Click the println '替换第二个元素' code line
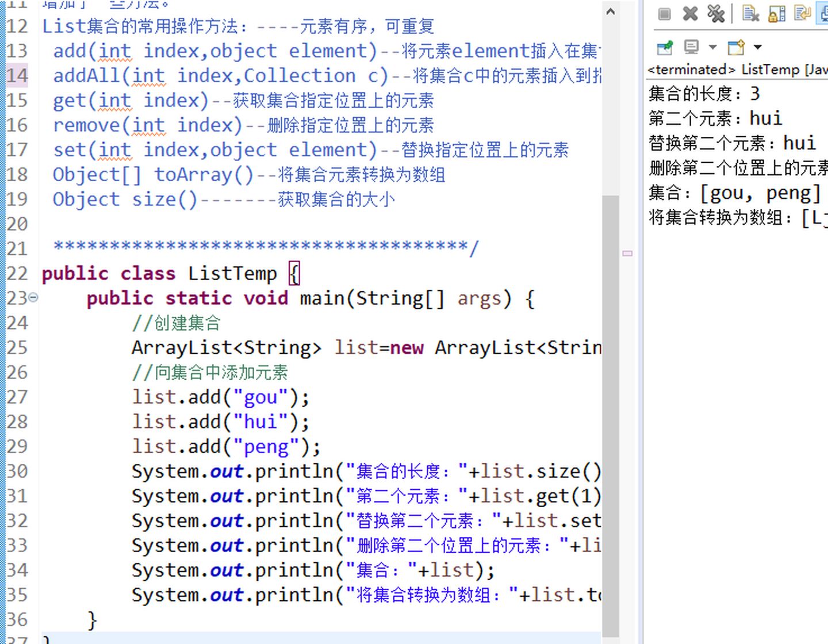Viewport: 828px width, 644px height. [366, 520]
